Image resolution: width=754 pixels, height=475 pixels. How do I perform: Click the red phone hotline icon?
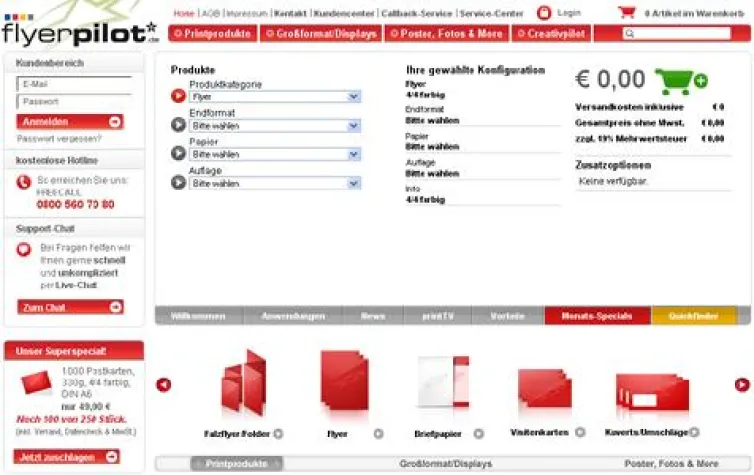(x=24, y=182)
